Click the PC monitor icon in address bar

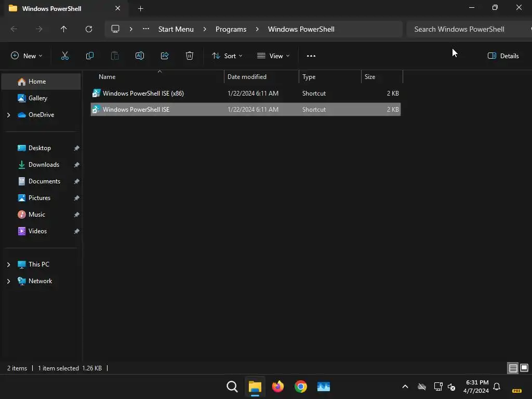point(115,29)
